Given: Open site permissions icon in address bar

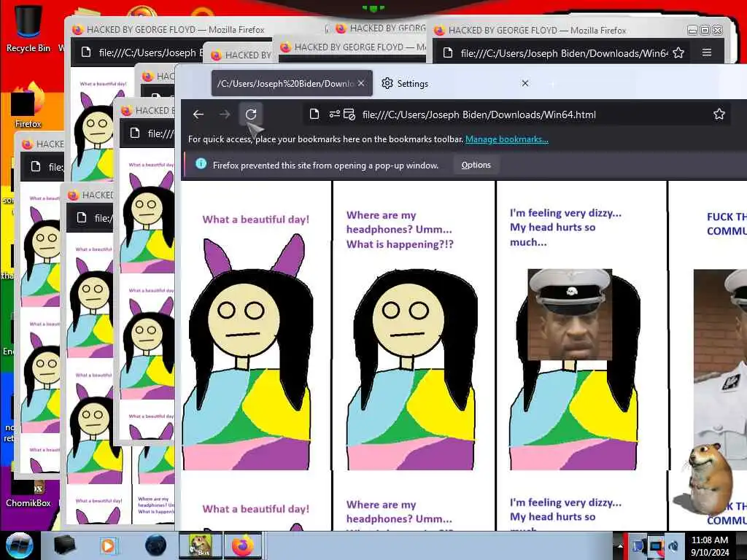Looking at the screenshot, I should (x=334, y=114).
